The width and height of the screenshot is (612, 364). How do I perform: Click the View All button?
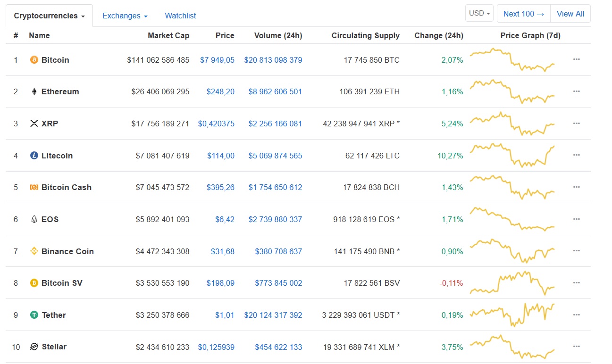(570, 14)
